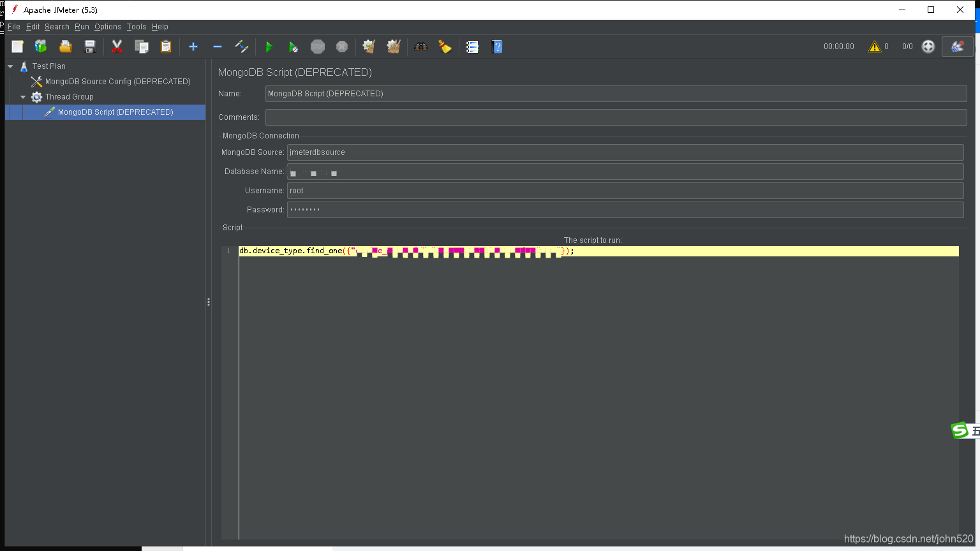This screenshot has height=551, width=980.
Task: Click the Stop test icon
Action: pos(318,47)
